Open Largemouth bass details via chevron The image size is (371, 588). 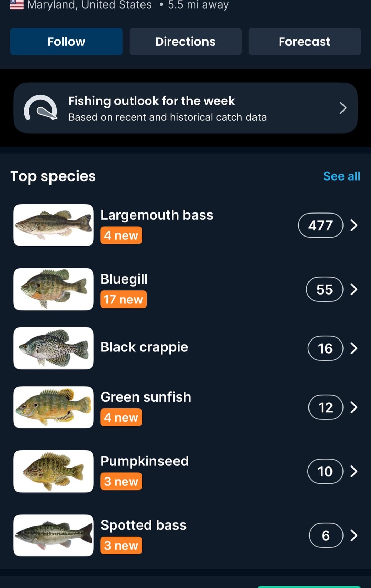(354, 226)
